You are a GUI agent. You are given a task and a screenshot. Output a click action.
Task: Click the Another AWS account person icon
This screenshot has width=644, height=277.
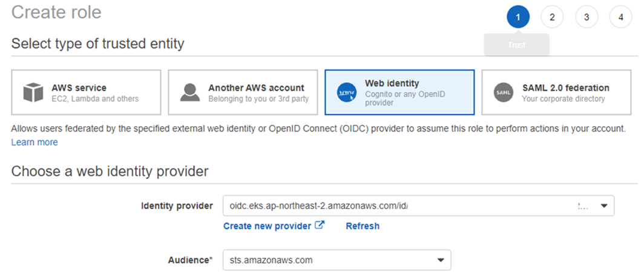[190, 92]
